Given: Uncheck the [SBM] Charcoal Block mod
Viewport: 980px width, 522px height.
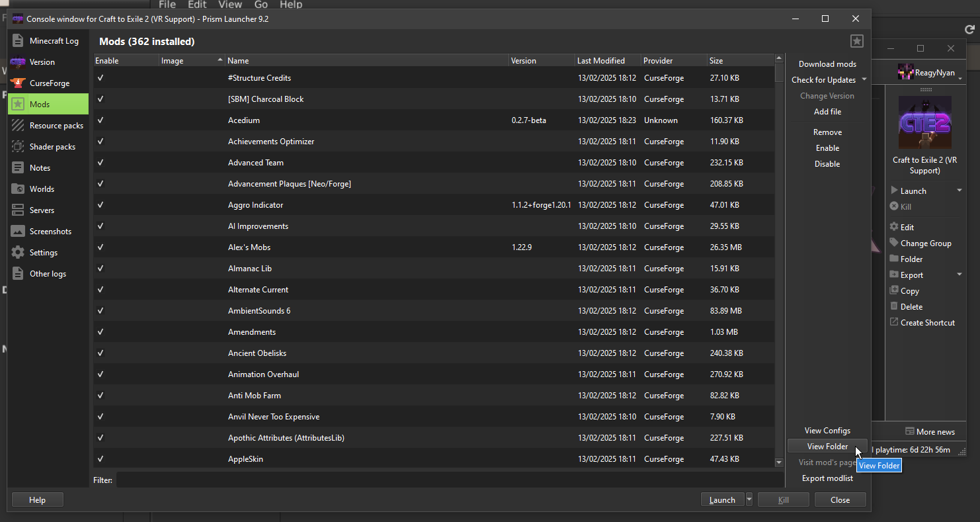Looking at the screenshot, I should click(101, 99).
